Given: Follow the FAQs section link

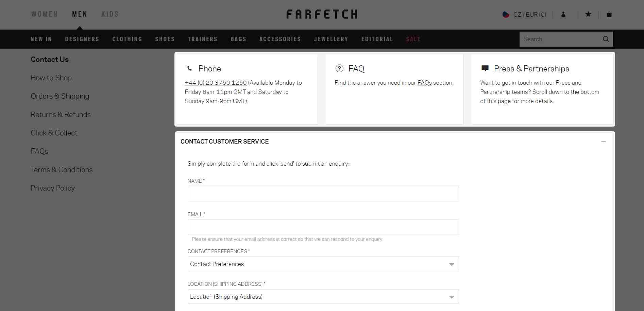Looking at the screenshot, I should 424,83.
